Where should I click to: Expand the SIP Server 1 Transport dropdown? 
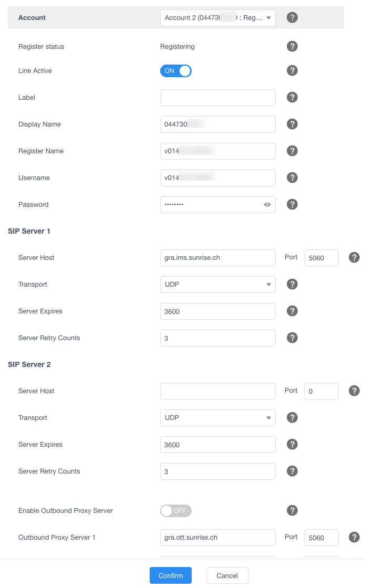pyautogui.click(x=217, y=285)
